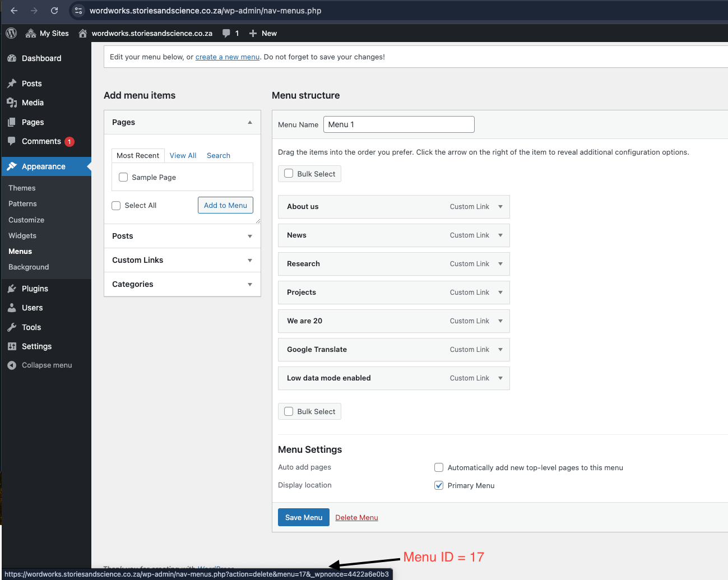This screenshot has height=580, width=728.
Task: Click the Menu Name text field
Action: click(x=398, y=124)
